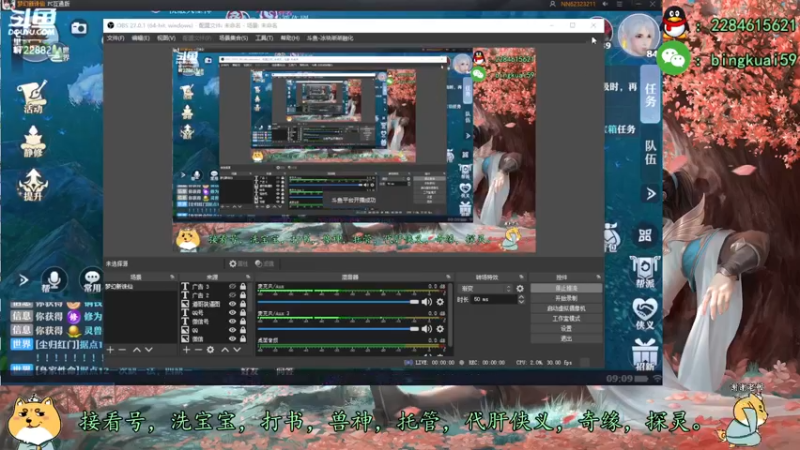This screenshot has height=450, width=800.
Task: Pop out the audio mixer dock panel
Action: 448,277
